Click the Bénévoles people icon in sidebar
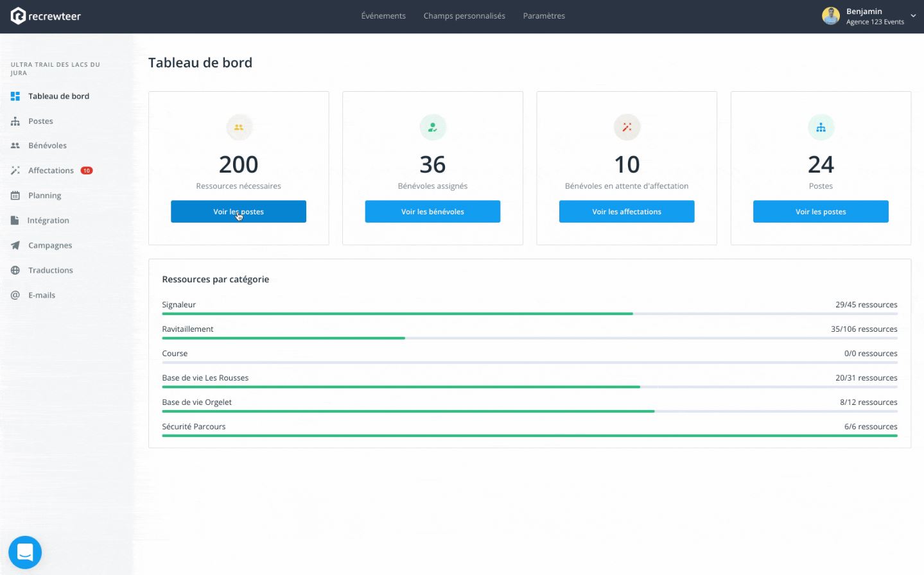Screen dimensions: 924x575 tap(15, 146)
